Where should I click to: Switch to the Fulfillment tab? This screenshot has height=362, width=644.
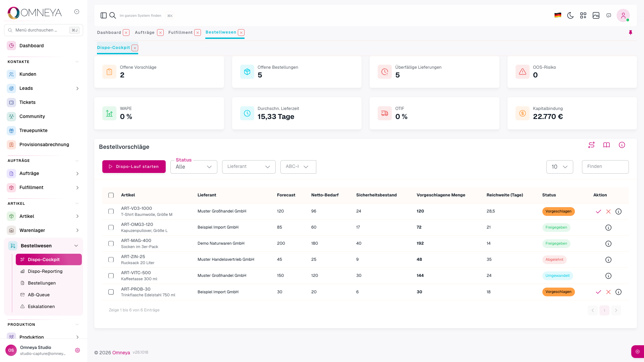[x=180, y=33]
